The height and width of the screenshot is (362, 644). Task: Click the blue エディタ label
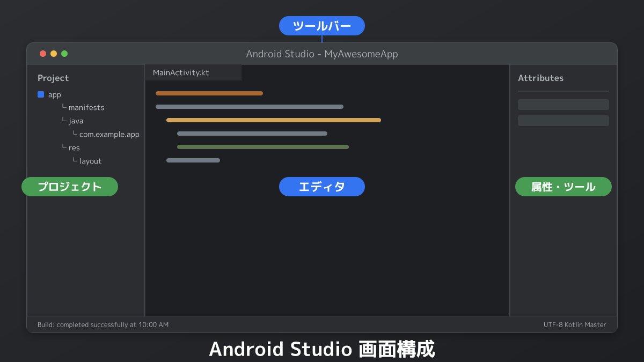[321, 187]
